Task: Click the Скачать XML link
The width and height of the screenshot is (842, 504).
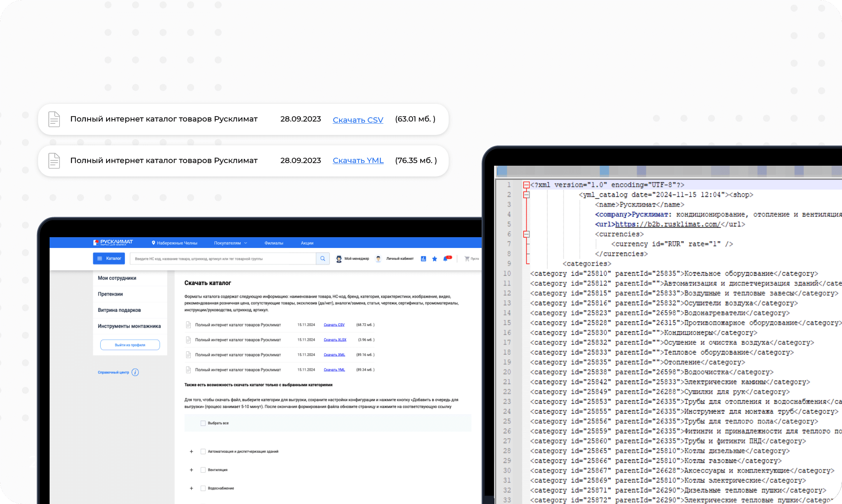Action: tap(334, 355)
